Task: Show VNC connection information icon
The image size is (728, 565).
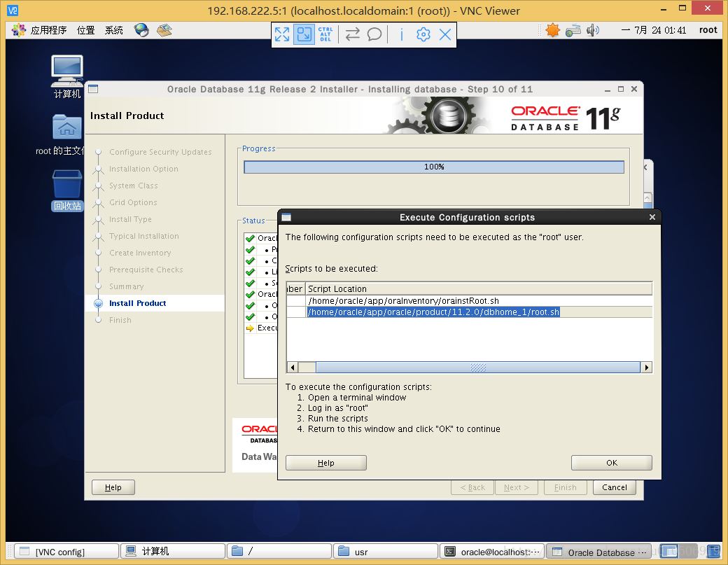Action: click(402, 34)
